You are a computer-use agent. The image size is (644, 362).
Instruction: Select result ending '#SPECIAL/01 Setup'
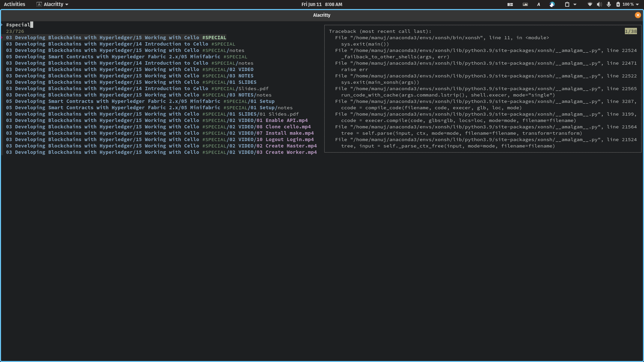[x=140, y=101]
